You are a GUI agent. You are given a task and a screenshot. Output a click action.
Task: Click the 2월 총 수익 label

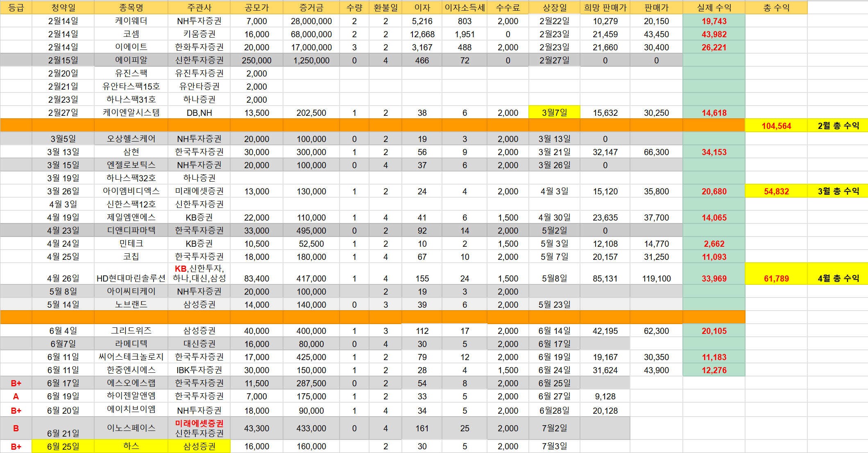click(x=838, y=126)
